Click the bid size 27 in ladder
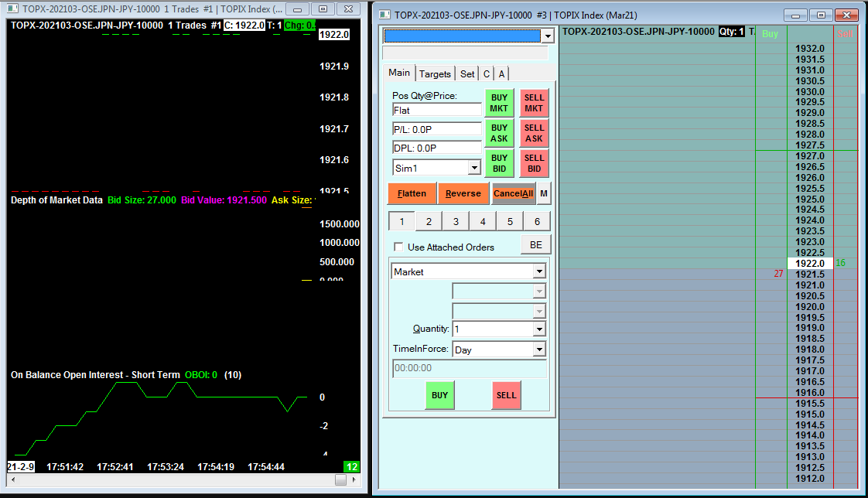Viewport: 868px width, 498px height. click(x=778, y=274)
